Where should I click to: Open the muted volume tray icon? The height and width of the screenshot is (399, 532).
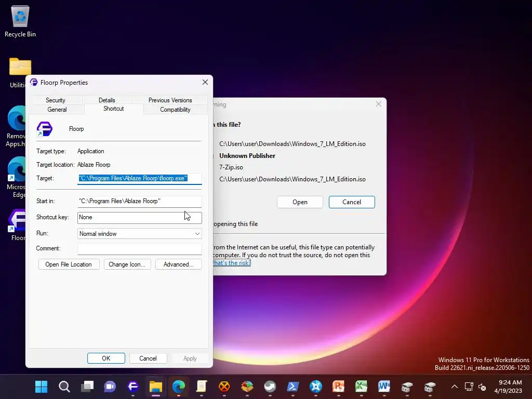[482, 387]
